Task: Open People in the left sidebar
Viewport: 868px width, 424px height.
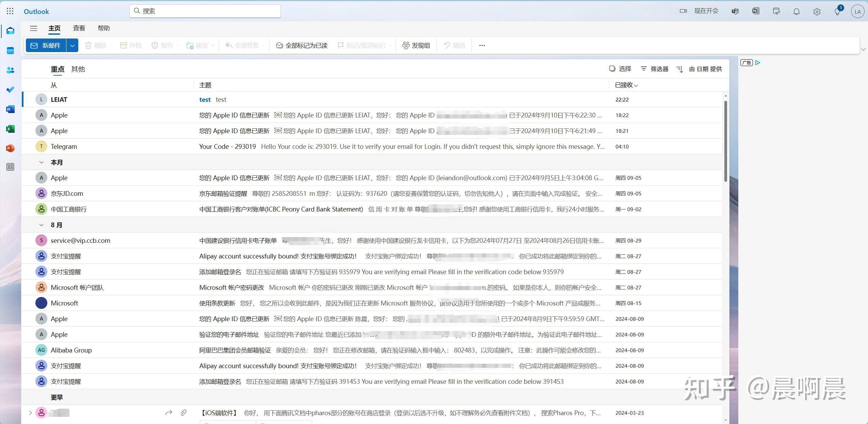Action: point(10,70)
